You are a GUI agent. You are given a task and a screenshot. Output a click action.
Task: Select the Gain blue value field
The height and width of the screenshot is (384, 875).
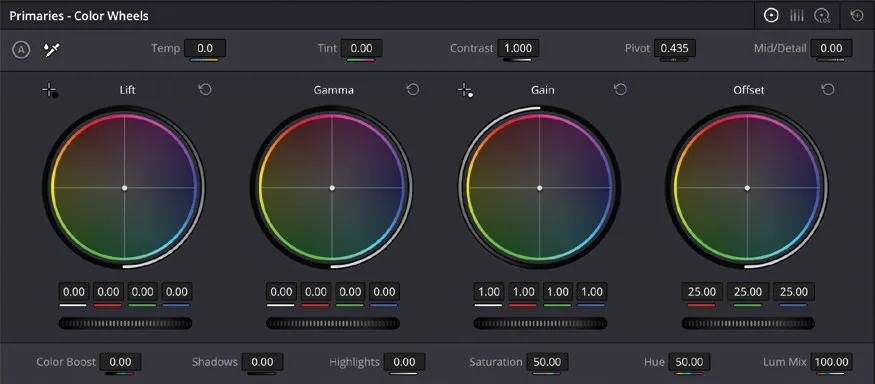coord(592,291)
